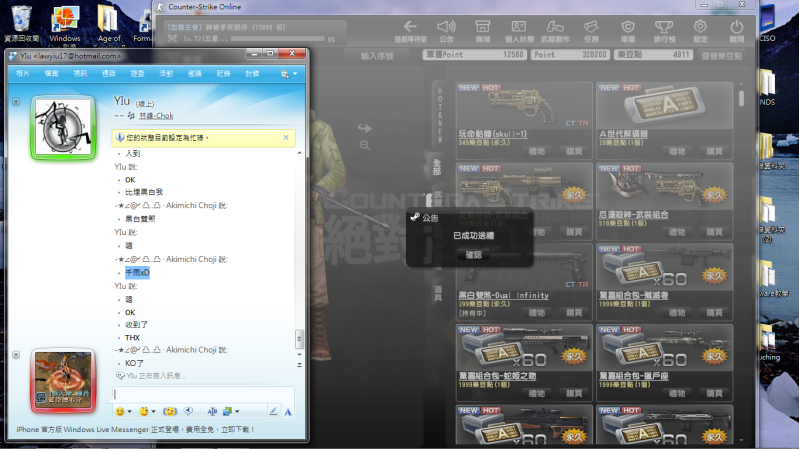This screenshot has height=449, width=799.
Task: Click the chat history scrollbar thumb
Action: tap(299, 338)
